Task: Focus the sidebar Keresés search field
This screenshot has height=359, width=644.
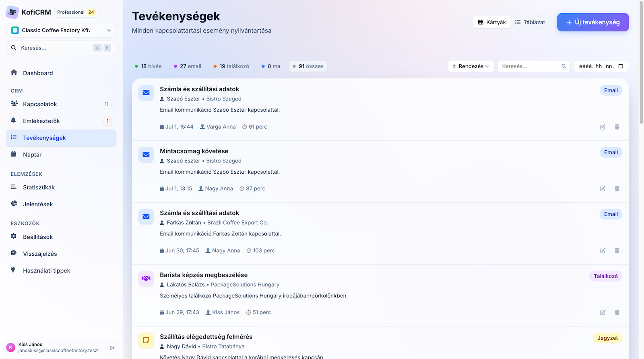Action: point(61,48)
